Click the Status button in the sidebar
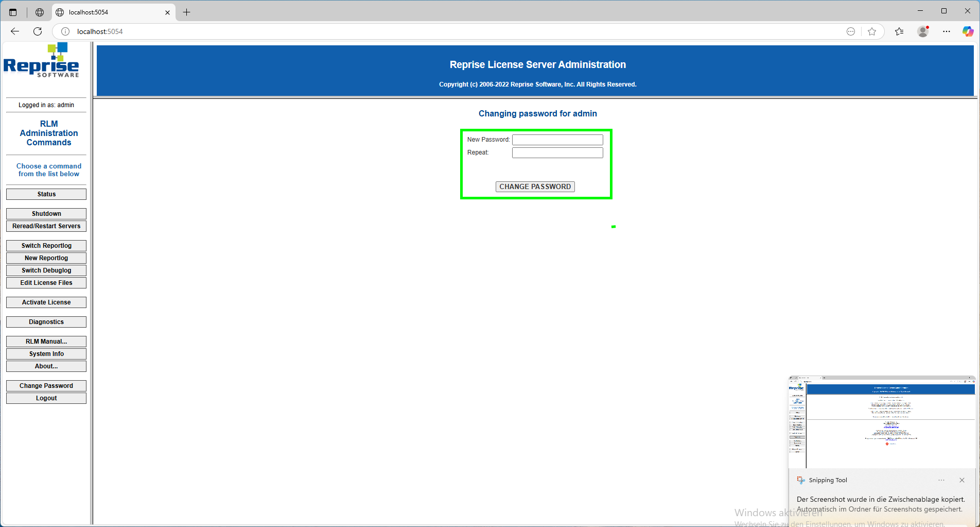This screenshot has height=527, width=980. pos(46,194)
